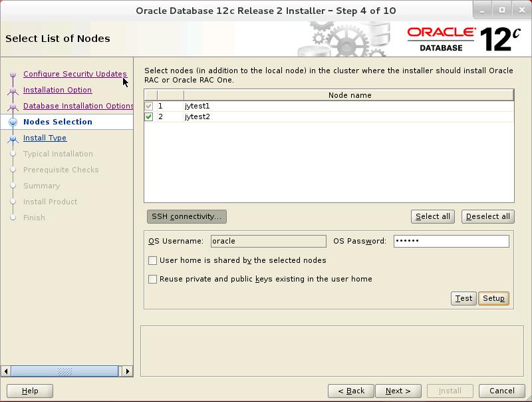The width and height of the screenshot is (532, 402).
Task: Enable User home is shared checkbox
Action: (153, 260)
